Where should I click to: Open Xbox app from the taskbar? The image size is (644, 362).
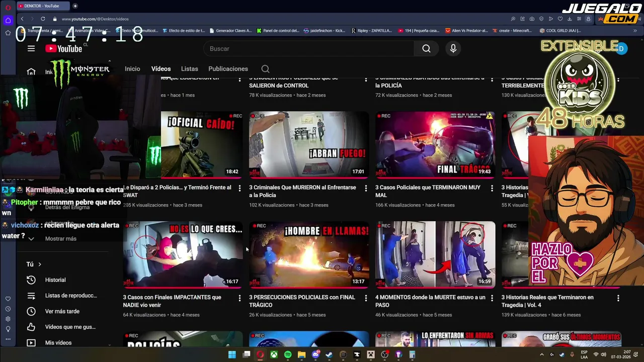274,354
